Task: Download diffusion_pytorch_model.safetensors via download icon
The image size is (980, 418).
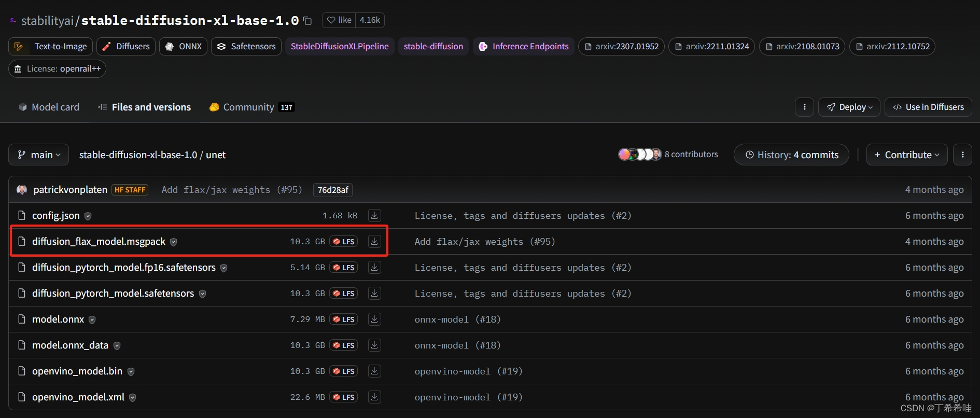Action: pos(374,293)
